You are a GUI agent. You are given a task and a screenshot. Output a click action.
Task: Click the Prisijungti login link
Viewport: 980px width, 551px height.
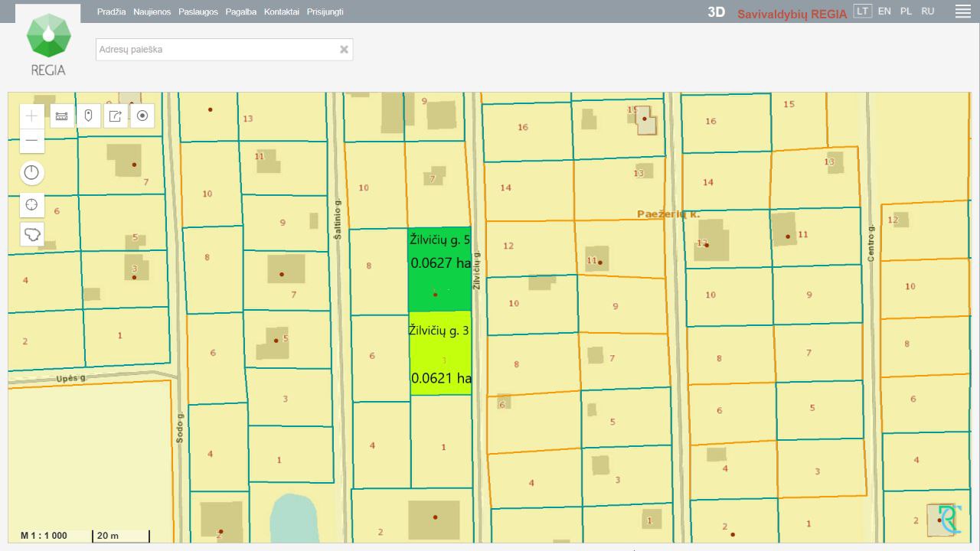click(x=325, y=12)
